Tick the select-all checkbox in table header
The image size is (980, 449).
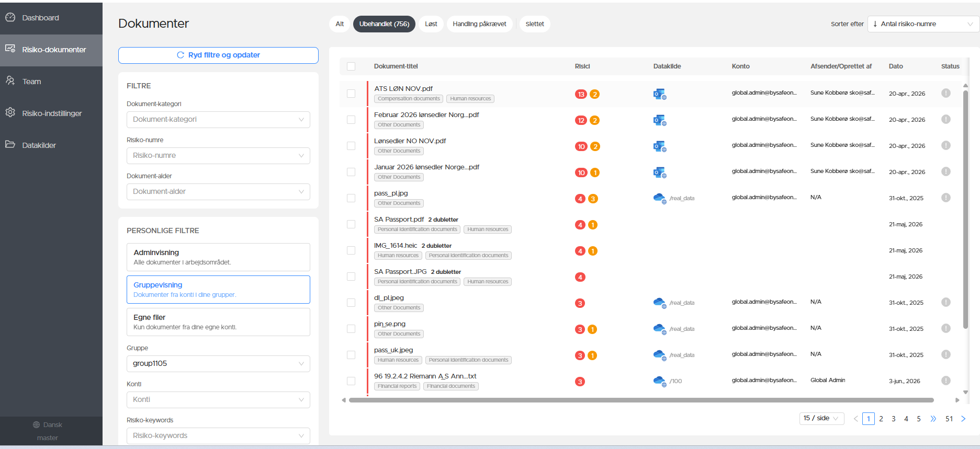(351, 66)
